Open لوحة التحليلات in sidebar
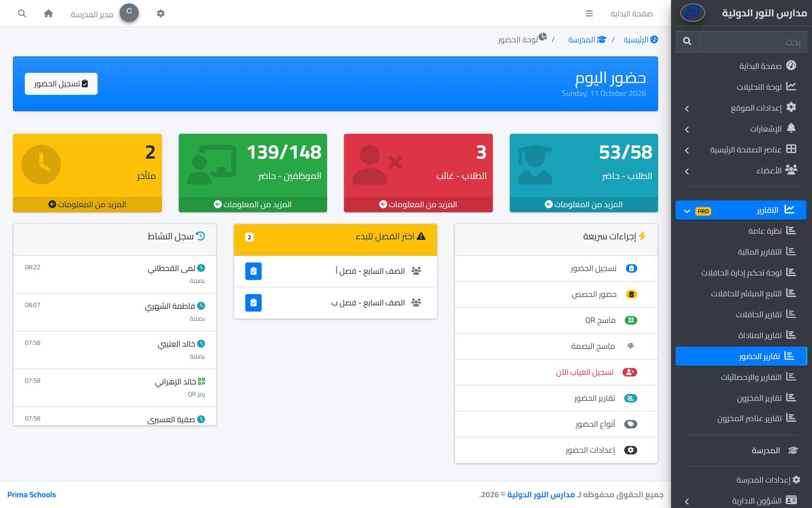This screenshot has width=812, height=508. coord(741,87)
